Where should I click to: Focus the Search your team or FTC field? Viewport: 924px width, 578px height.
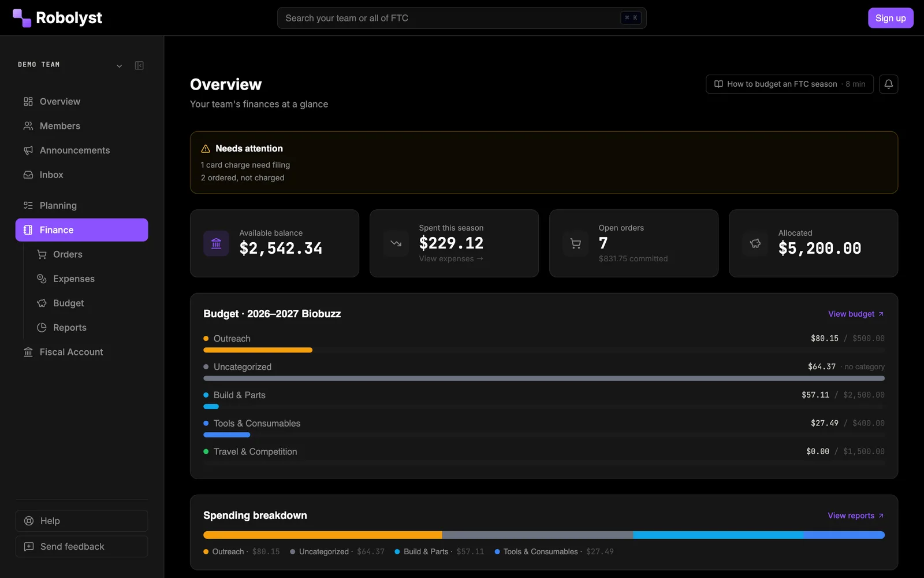(x=461, y=18)
